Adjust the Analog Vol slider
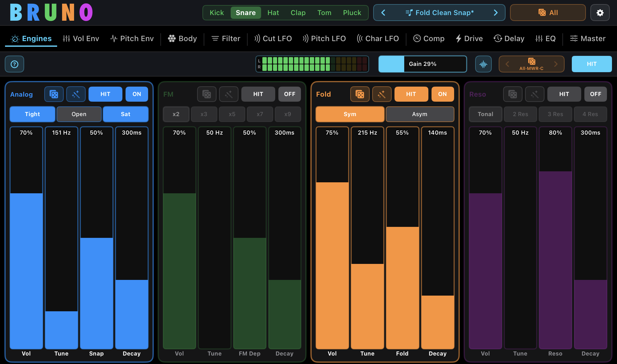617x364 pixels. tap(26, 238)
